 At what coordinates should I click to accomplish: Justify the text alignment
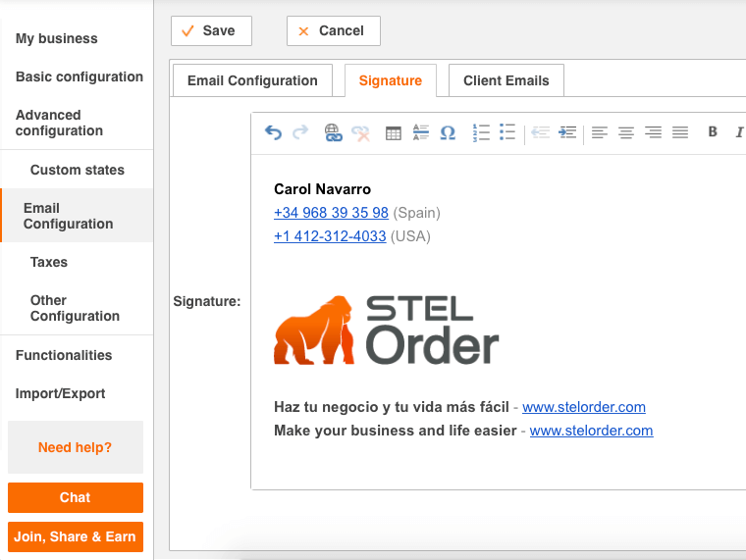tap(680, 132)
